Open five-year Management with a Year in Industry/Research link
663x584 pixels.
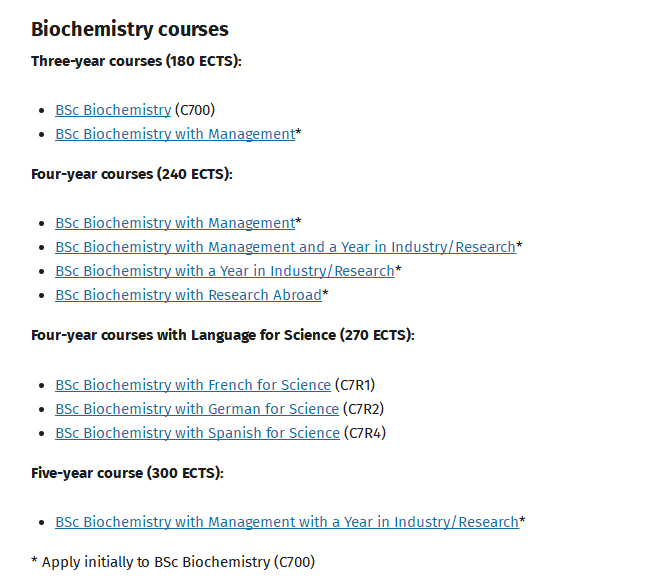[287, 522]
